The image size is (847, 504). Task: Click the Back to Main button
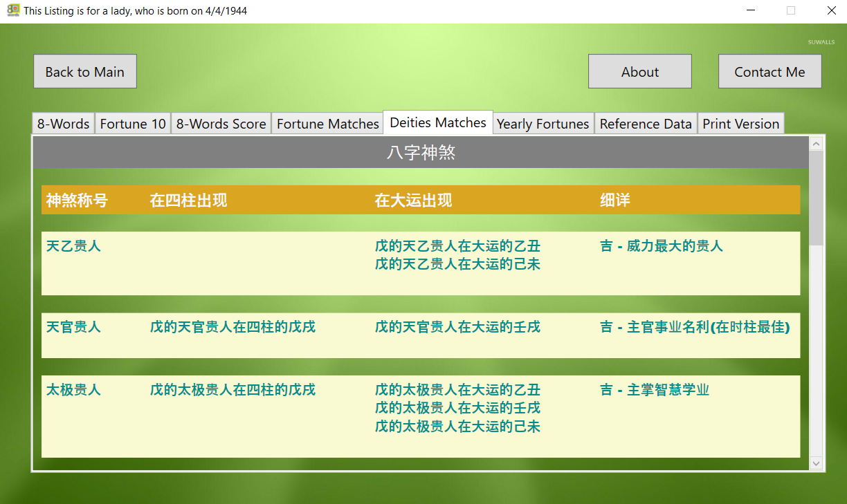point(85,72)
